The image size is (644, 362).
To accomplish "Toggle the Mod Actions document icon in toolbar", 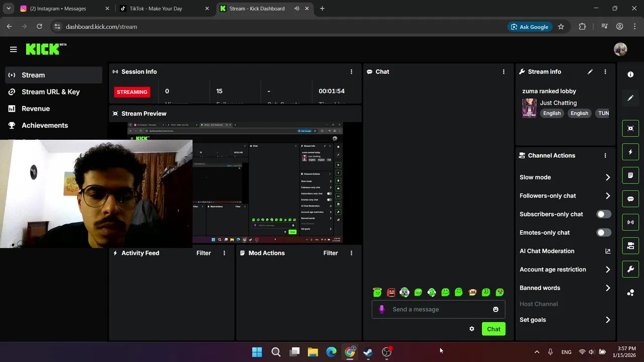I will (630, 175).
